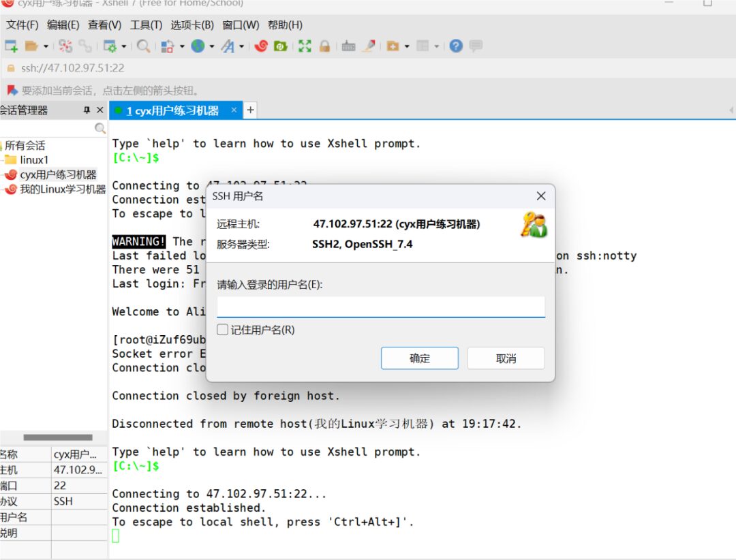Viewport: 736px width, 560px height.
Task: Open the 文件(F) menu
Action: (x=22, y=25)
